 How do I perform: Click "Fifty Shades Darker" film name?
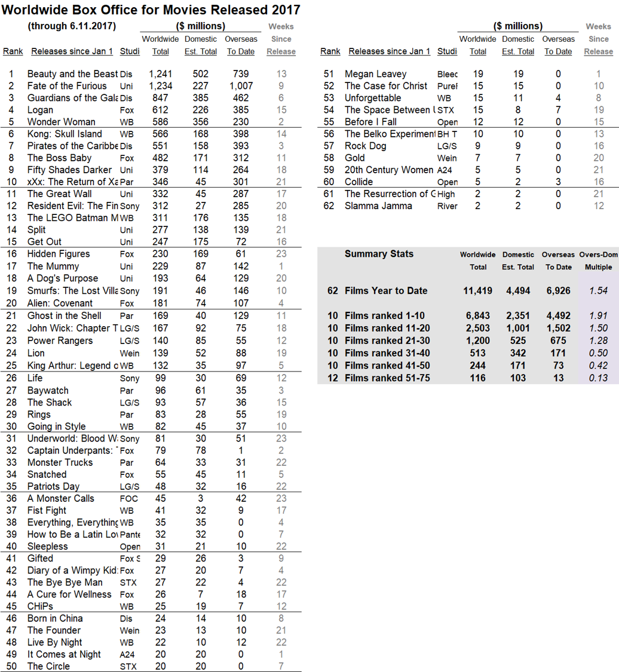69,170
